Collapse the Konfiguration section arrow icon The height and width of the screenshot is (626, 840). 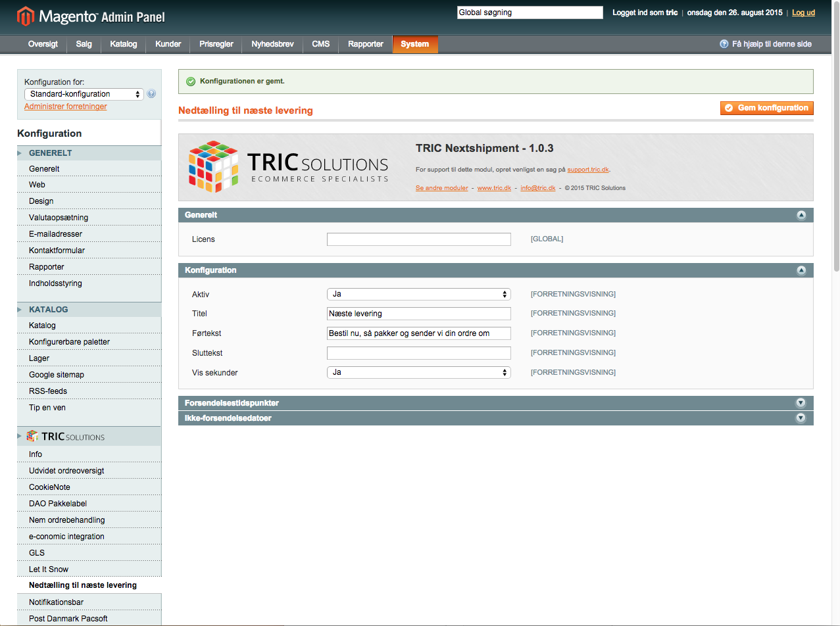coord(801,270)
